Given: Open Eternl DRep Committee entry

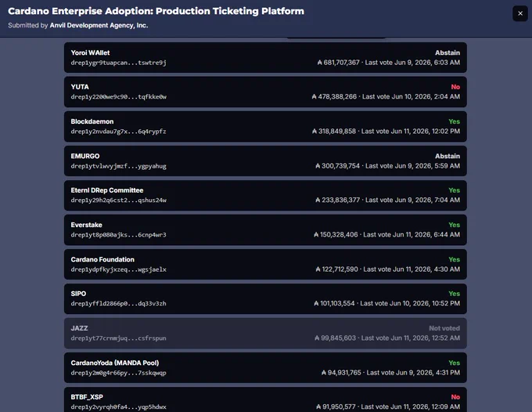Looking at the screenshot, I should click(265, 195).
